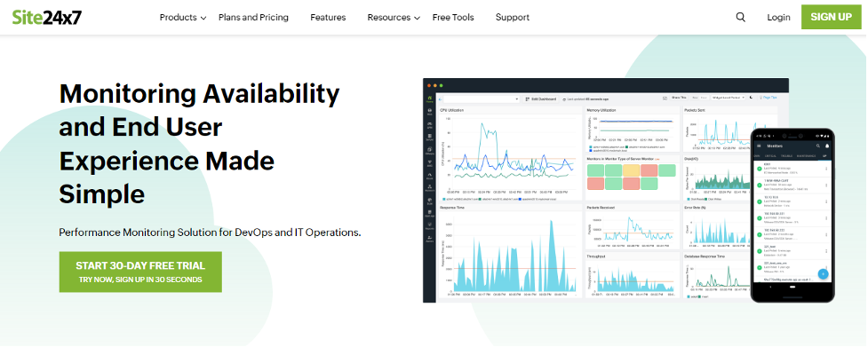Click the search magnifier icon in header

point(741,17)
